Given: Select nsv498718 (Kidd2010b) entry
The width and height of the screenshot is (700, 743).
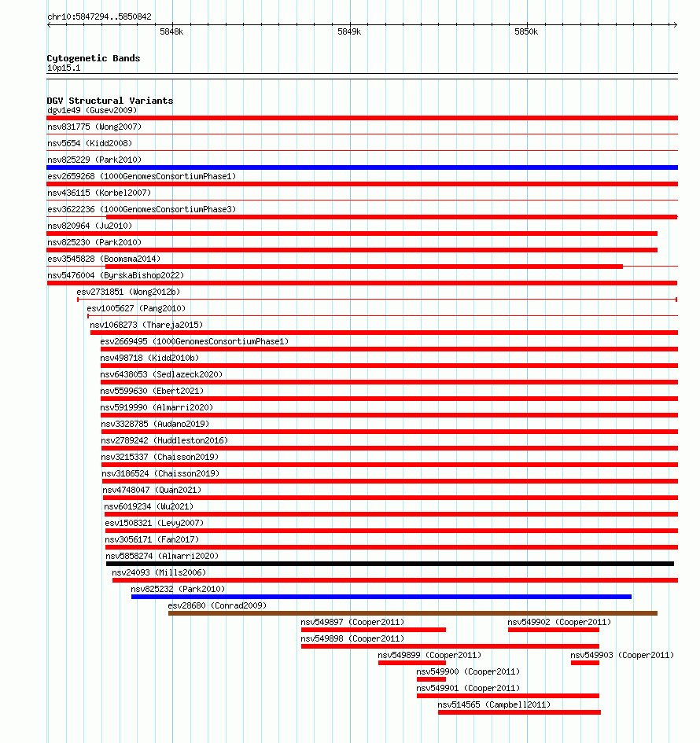Looking at the screenshot, I should coord(149,359).
